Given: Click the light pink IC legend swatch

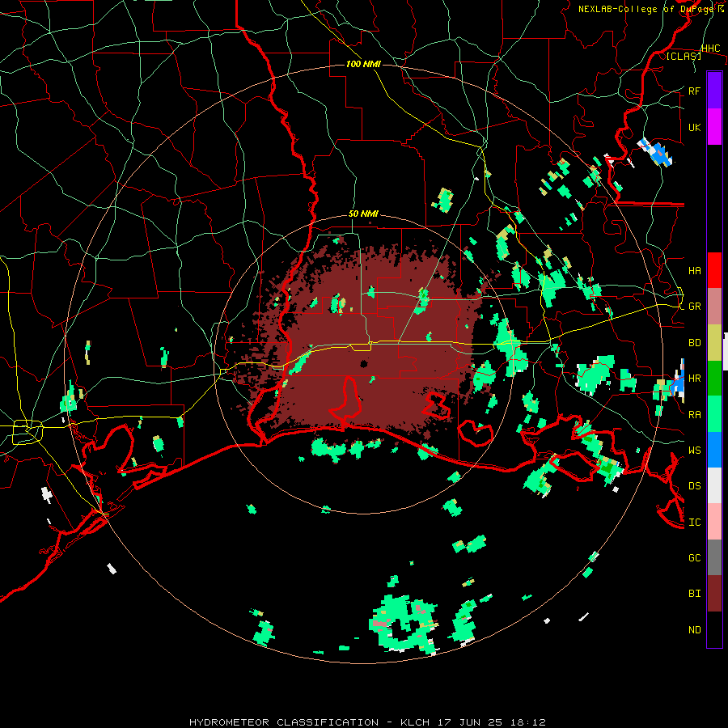Looking at the screenshot, I should click(714, 522).
